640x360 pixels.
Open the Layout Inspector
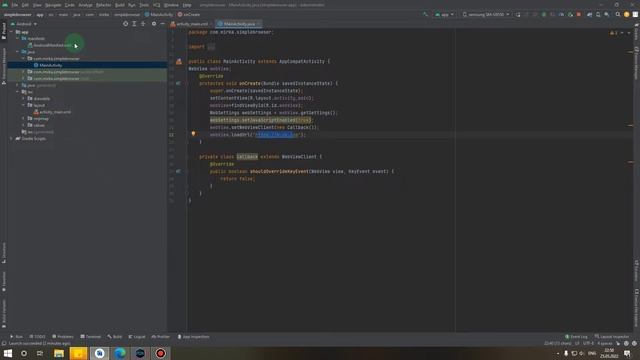tap(612, 337)
